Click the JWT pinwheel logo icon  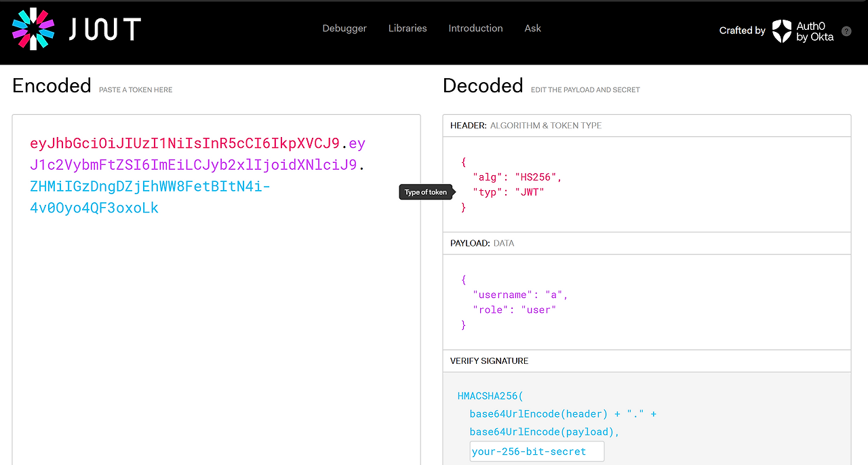pos(33,29)
